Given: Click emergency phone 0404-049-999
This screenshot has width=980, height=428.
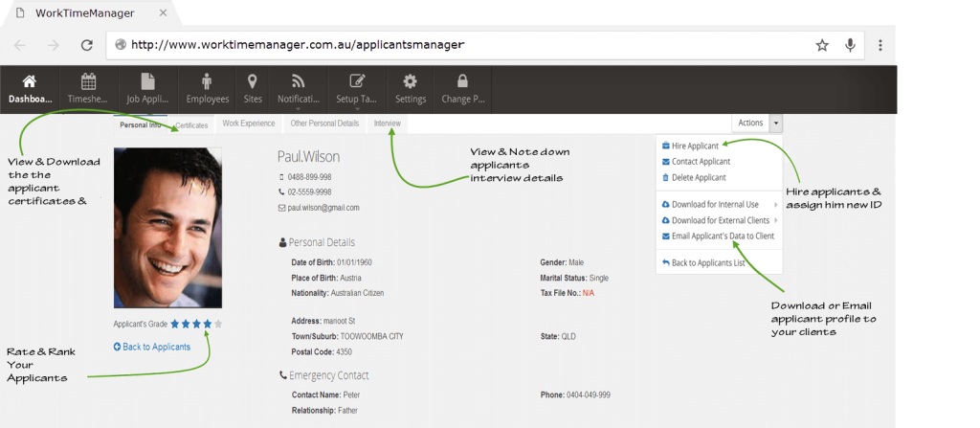Looking at the screenshot, I should click(589, 395).
